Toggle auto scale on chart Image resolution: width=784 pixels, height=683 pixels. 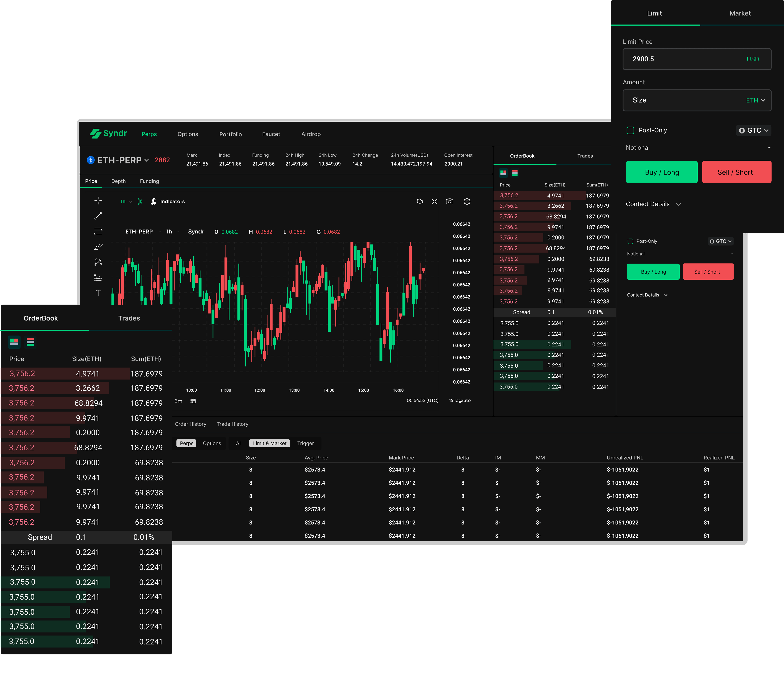click(x=466, y=400)
